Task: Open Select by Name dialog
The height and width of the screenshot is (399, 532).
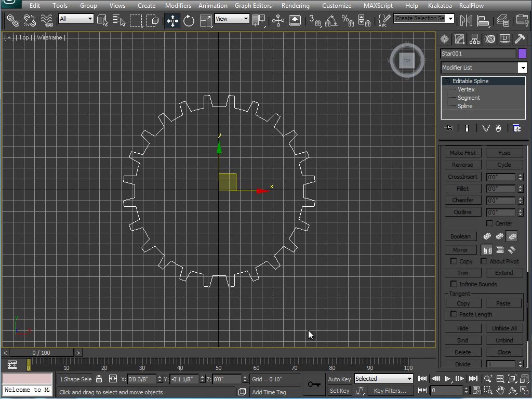Action: coord(119,20)
